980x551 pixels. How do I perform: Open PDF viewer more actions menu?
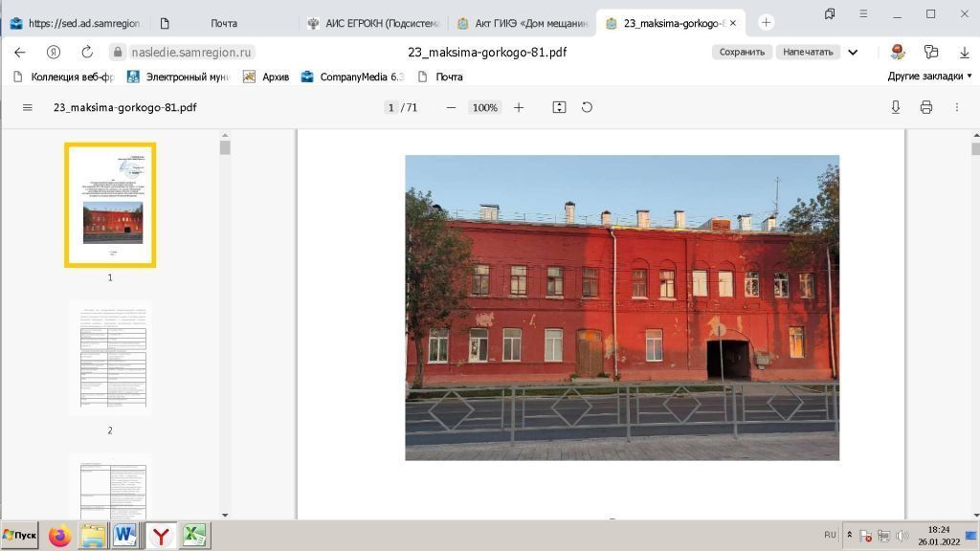click(956, 108)
